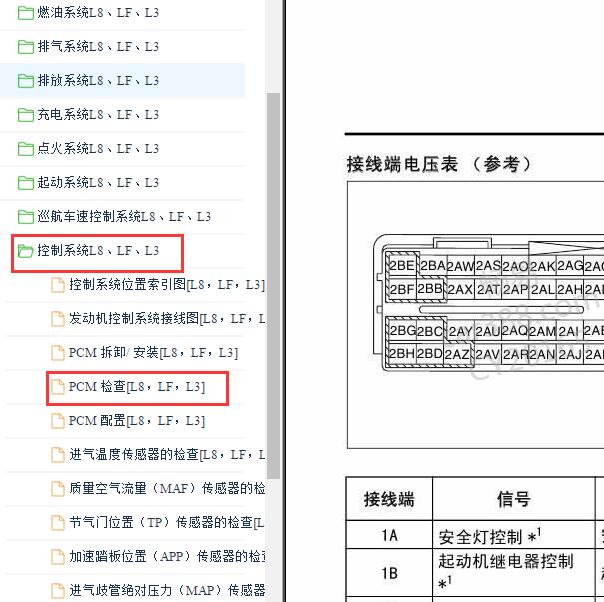604x602 pixels.
Task: Click connector pin 2BG in diagram
Action: point(403,330)
